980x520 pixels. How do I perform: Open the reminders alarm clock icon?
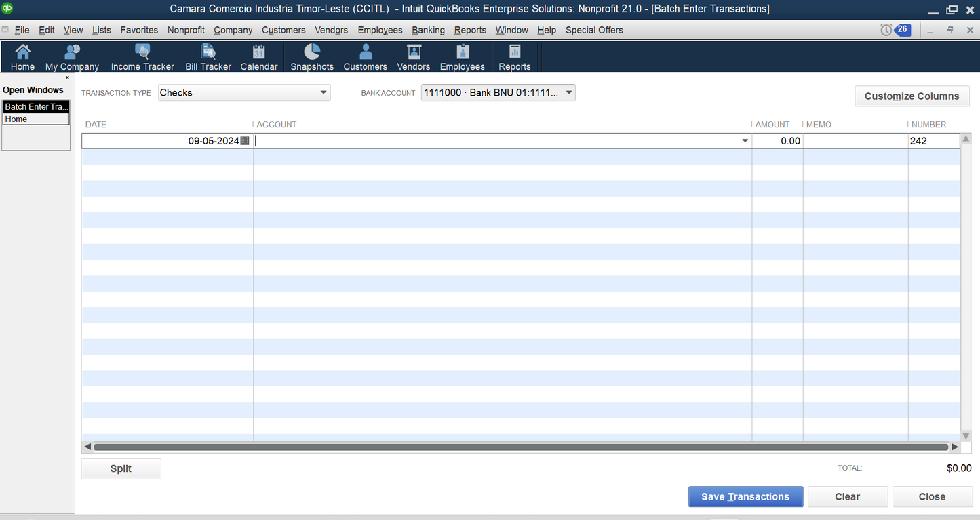click(886, 30)
